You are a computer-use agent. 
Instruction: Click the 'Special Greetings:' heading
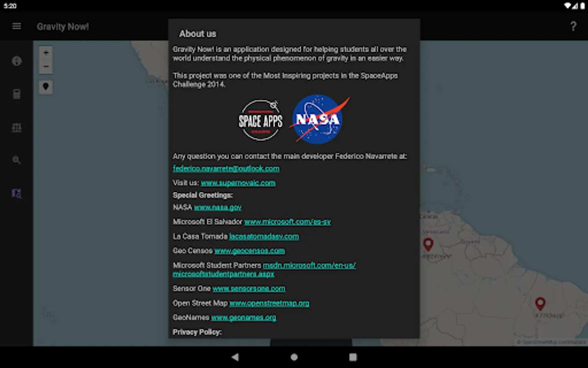coord(203,195)
